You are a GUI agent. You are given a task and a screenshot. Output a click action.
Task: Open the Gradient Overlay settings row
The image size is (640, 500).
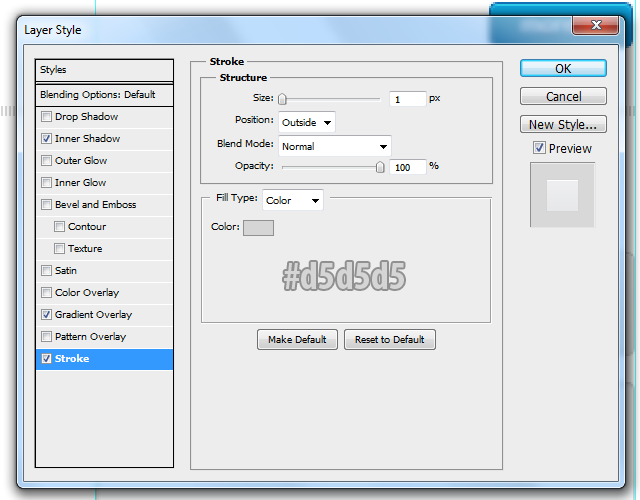104,315
